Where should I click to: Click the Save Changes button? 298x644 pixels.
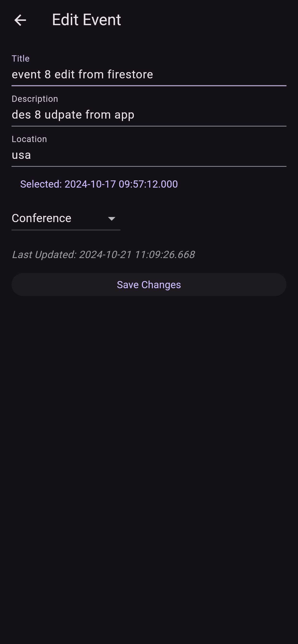[x=149, y=285]
